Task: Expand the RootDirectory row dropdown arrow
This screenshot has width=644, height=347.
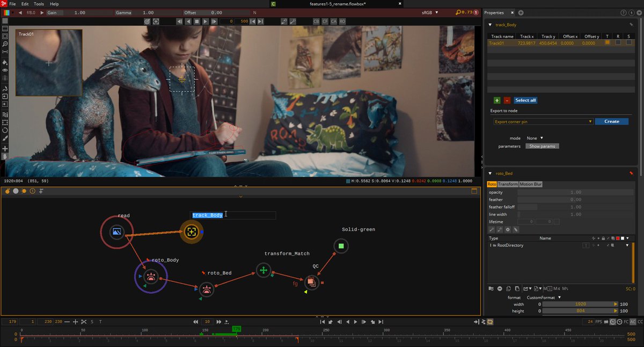Action: (627, 245)
